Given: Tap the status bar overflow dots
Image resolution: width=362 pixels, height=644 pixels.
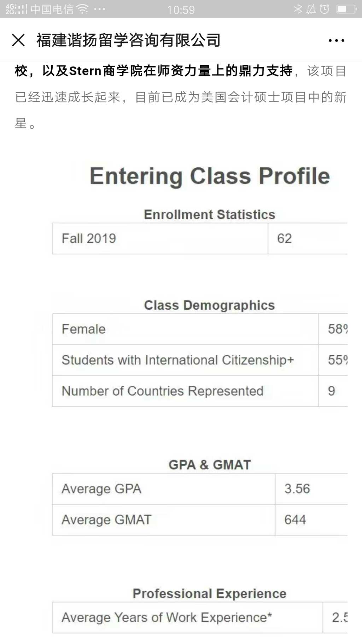Looking at the screenshot, I should [x=99, y=9].
